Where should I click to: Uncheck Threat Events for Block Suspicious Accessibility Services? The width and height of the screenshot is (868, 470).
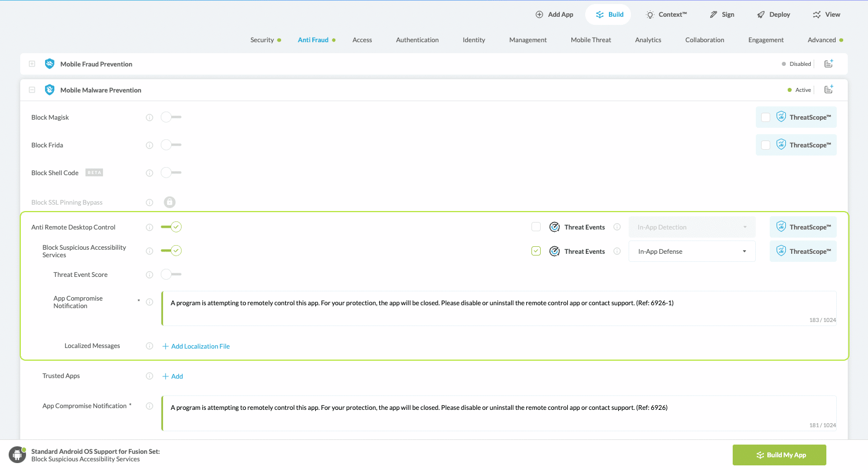[x=536, y=251]
